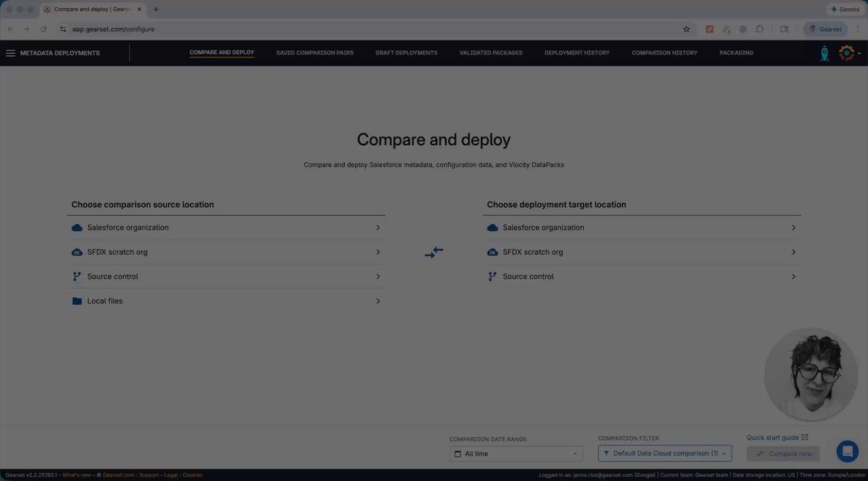Expand source Source control chevron
This screenshot has height=481, width=868.
coord(378,277)
